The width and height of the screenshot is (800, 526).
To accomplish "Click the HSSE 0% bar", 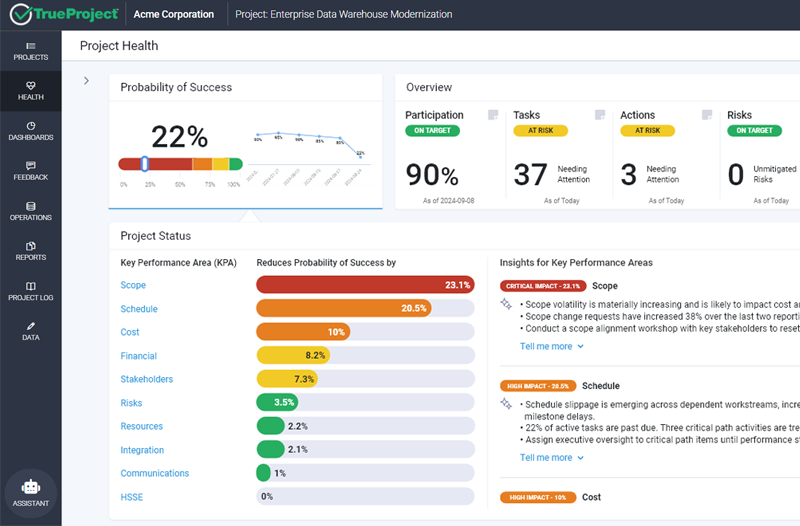I will [365, 496].
